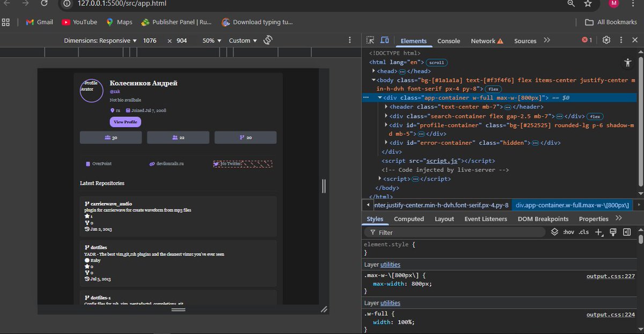Expand the search-container div node
This screenshot has height=334, width=644.
[x=386, y=116]
